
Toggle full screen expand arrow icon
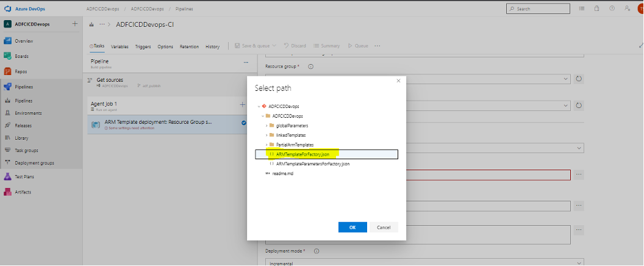tap(641, 46)
